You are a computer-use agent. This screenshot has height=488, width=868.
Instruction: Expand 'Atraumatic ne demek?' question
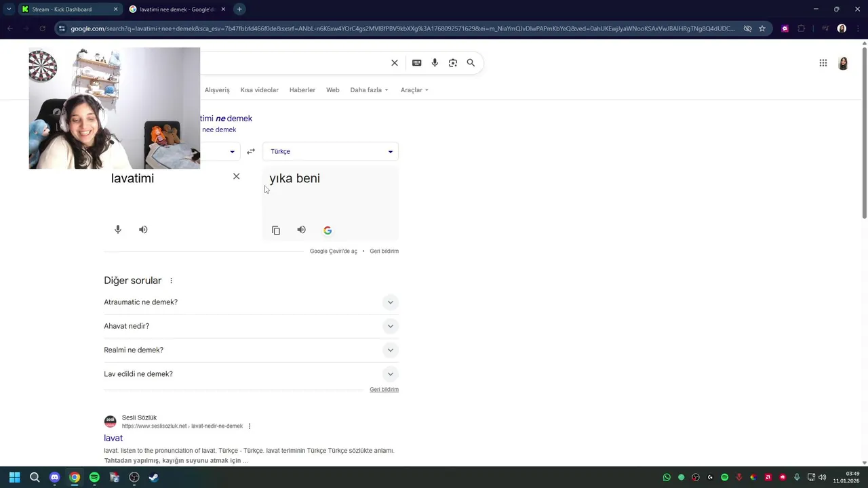(x=251, y=302)
